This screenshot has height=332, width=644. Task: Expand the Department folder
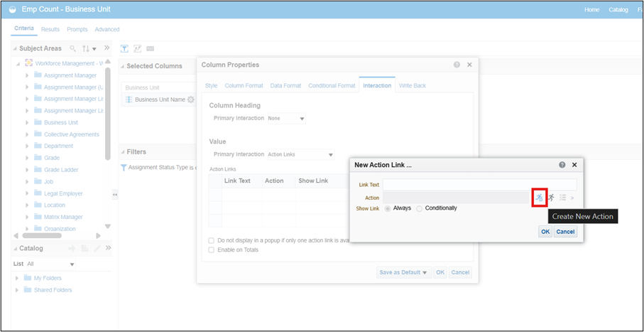click(28, 146)
